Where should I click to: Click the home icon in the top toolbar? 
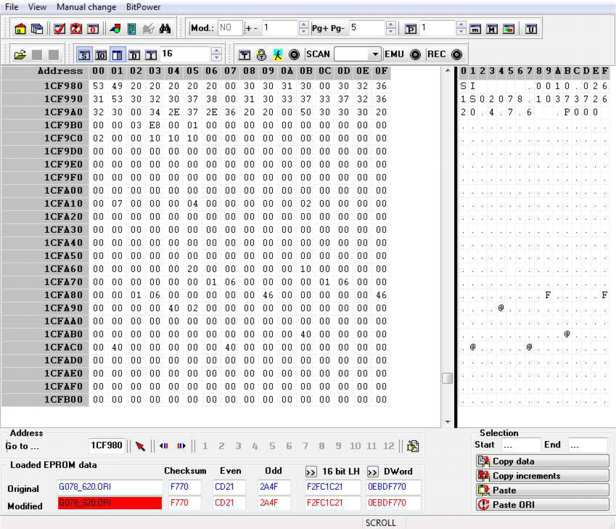tap(20, 29)
